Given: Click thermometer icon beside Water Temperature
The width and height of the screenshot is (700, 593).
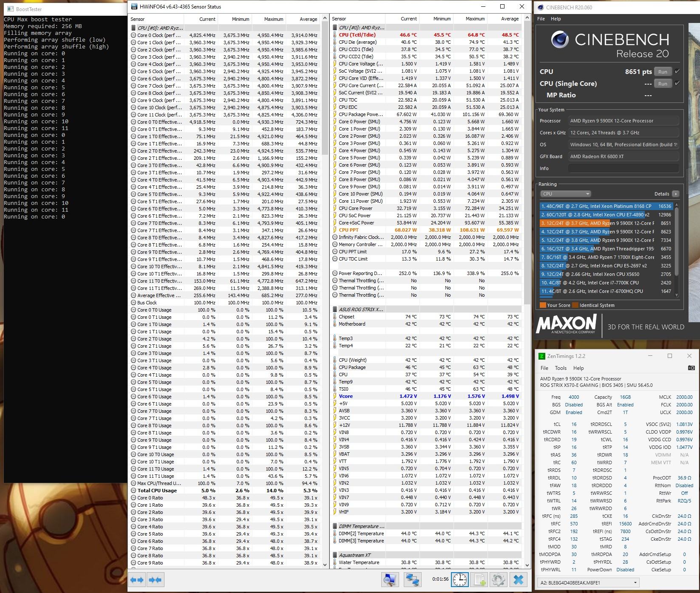Looking at the screenshot, I should [x=334, y=562].
